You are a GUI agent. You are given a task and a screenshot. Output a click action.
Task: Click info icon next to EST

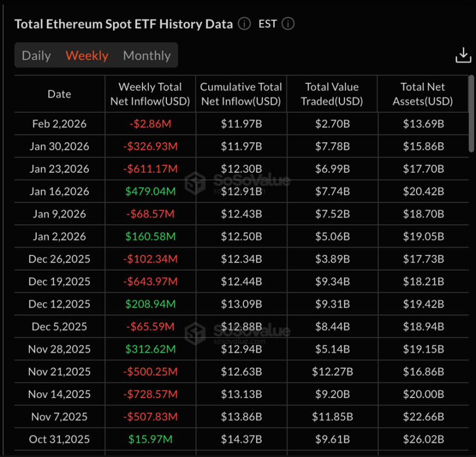[288, 24]
